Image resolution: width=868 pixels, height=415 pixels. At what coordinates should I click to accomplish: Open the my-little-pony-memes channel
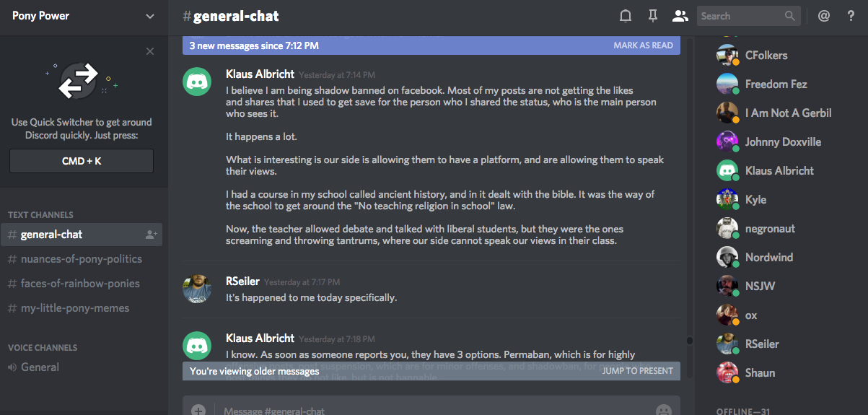click(75, 308)
